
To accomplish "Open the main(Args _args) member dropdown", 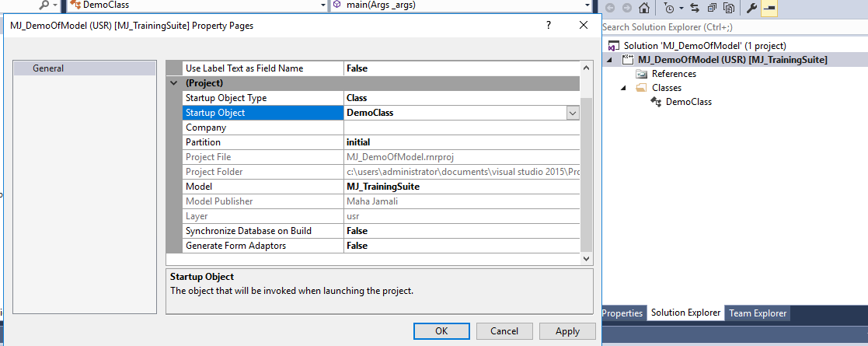I will click(x=587, y=5).
